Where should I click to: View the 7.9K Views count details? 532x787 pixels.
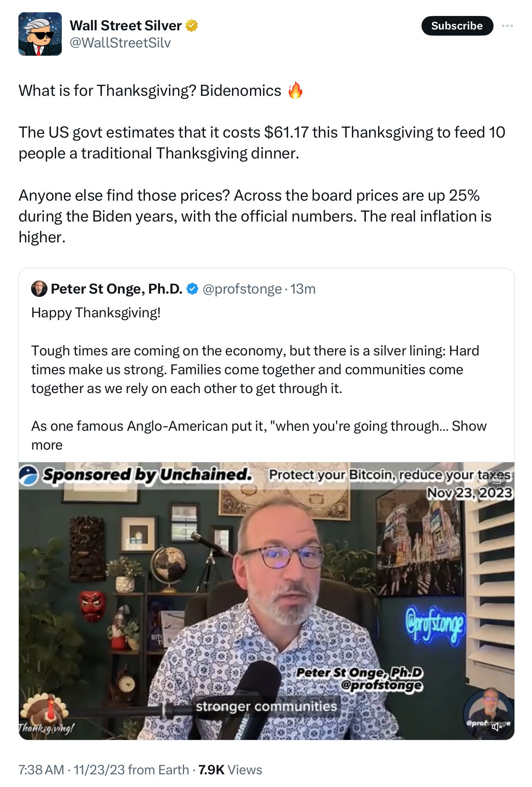tap(230, 770)
